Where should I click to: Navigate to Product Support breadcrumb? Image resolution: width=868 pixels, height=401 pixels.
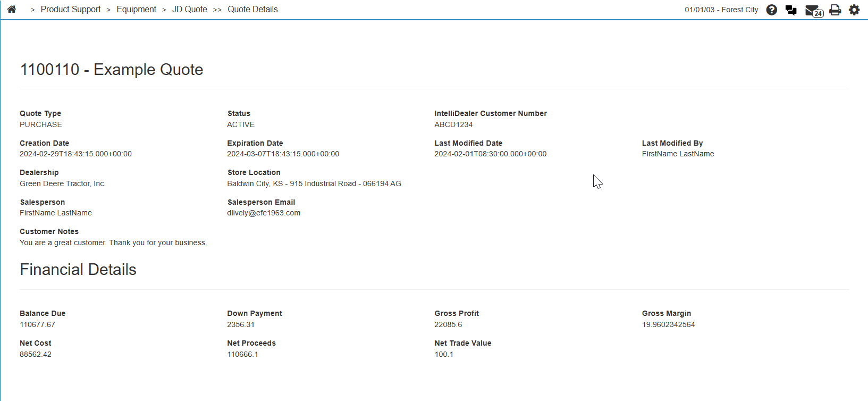pyautogui.click(x=71, y=10)
